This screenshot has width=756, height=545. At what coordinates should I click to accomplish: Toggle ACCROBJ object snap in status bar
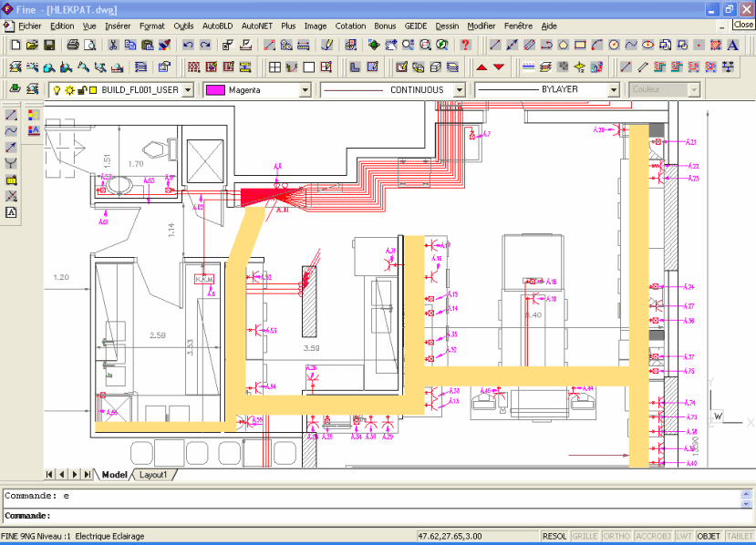tap(651, 537)
